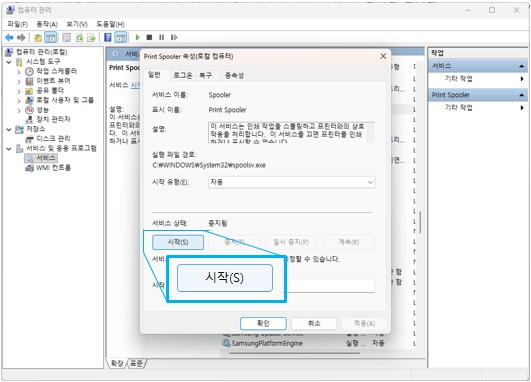
Task: Click the services list vertical scrollbar
Action: point(421,222)
